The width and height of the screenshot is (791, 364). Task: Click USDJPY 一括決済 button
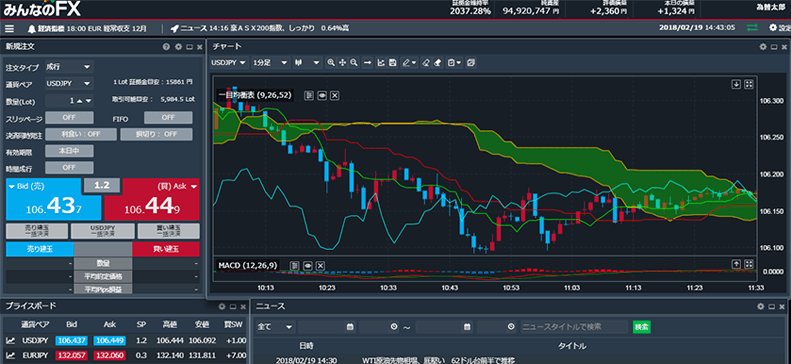[x=103, y=231]
